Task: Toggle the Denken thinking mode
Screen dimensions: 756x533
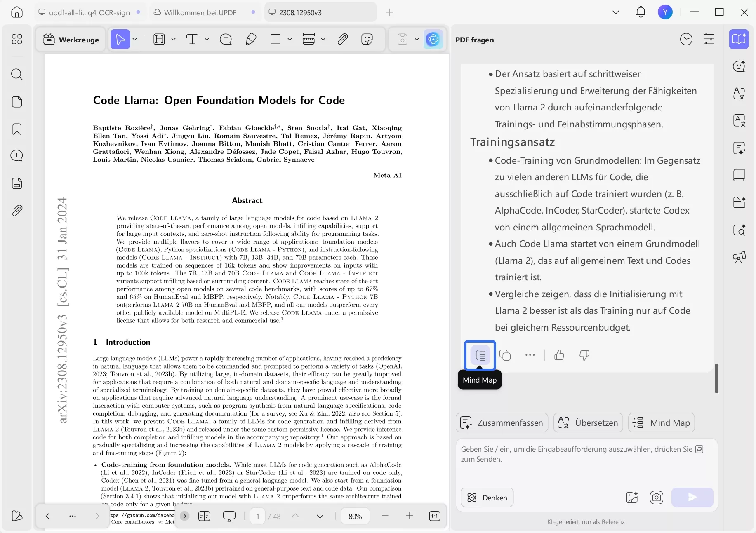Action: [x=487, y=498]
